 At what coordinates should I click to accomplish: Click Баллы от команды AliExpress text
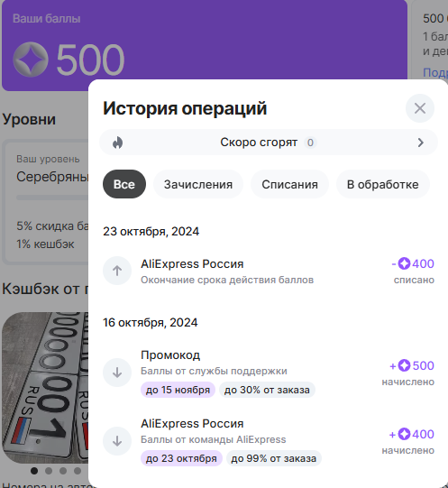point(213,439)
